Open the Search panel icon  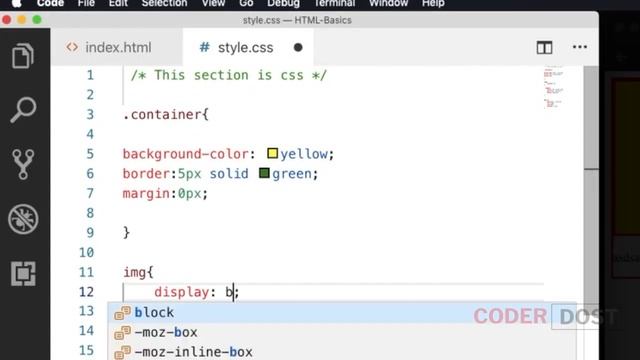pos(23,110)
